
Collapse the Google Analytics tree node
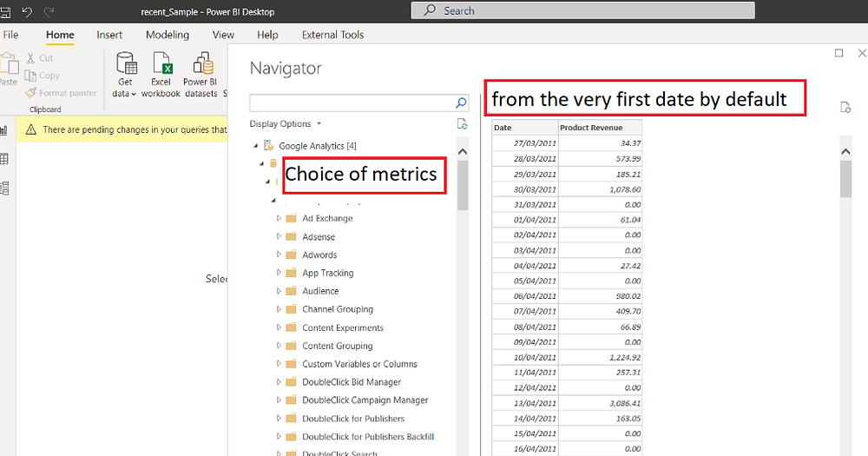pos(256,146)
